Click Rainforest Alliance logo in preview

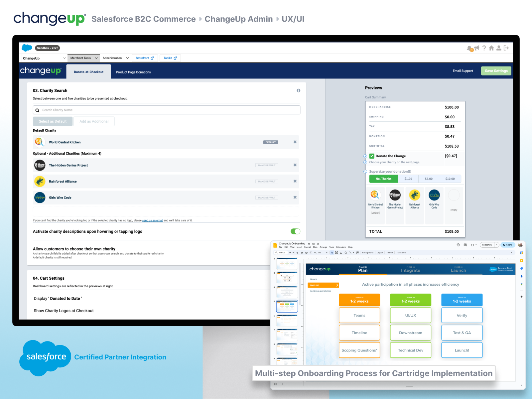(x=415, y=195)
